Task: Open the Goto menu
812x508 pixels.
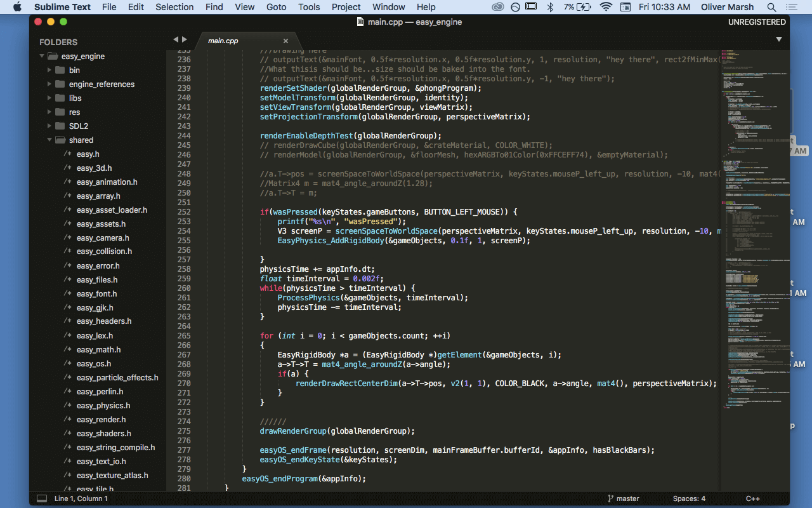Action: pos(276,7)
